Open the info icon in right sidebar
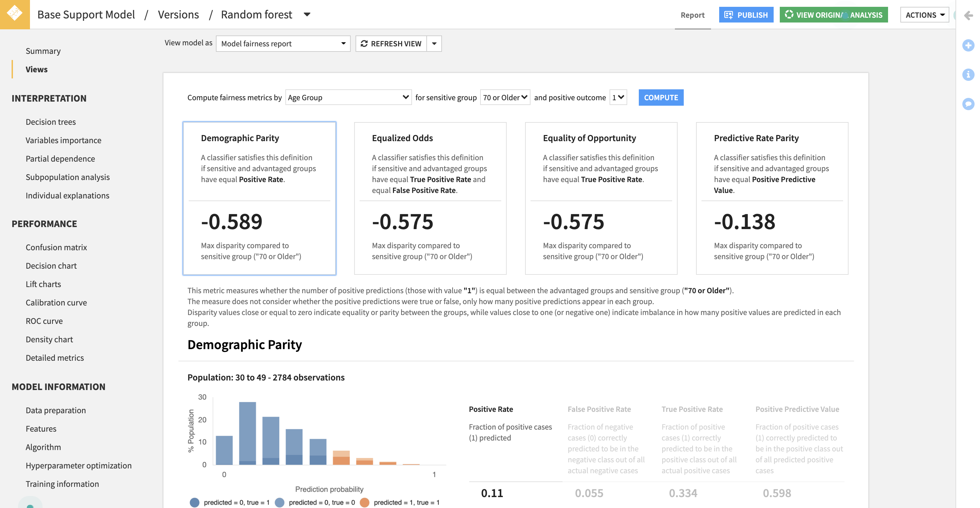Viewport: 980px width, 508px height. (x=968, y=75)
